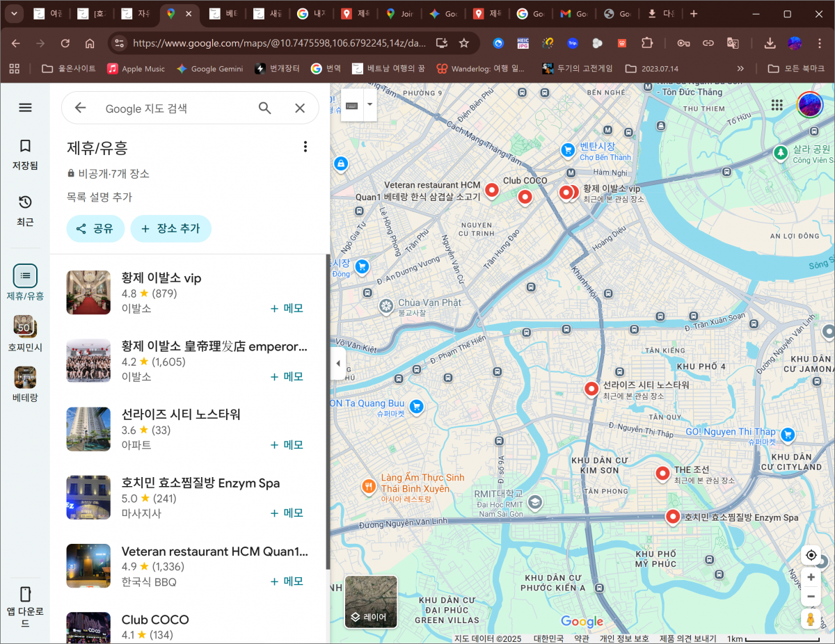
Task: Expand the hidden bookmarks overflow chevron
Action: [740, 69]
